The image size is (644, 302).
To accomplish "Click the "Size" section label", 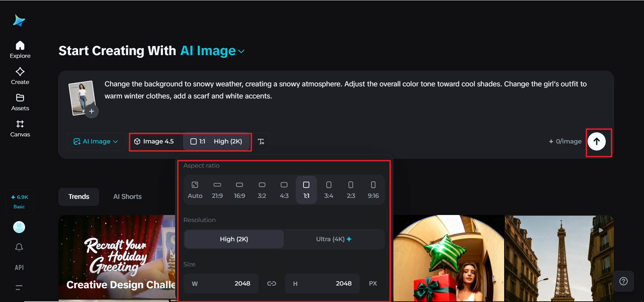I will point(190,264).
